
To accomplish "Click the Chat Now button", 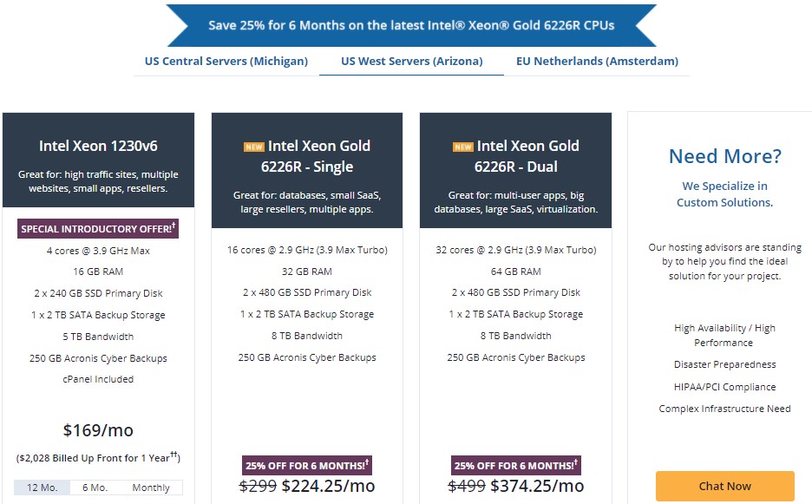I will pyautogui.click(x=724, y=486).
